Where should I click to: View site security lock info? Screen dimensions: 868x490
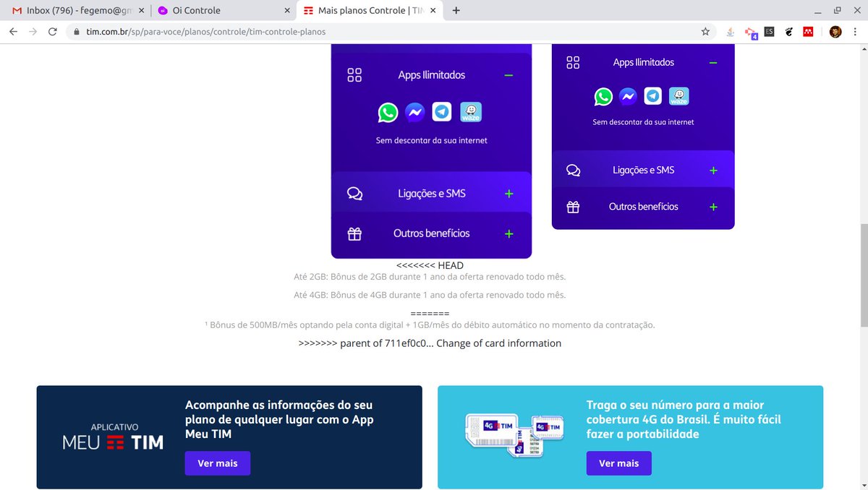coord(76,32)
